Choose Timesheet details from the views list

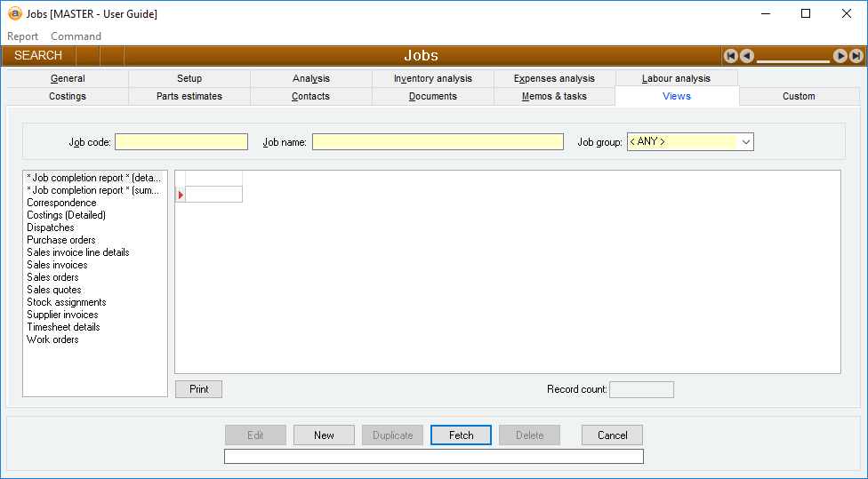[x=63, y=327]
